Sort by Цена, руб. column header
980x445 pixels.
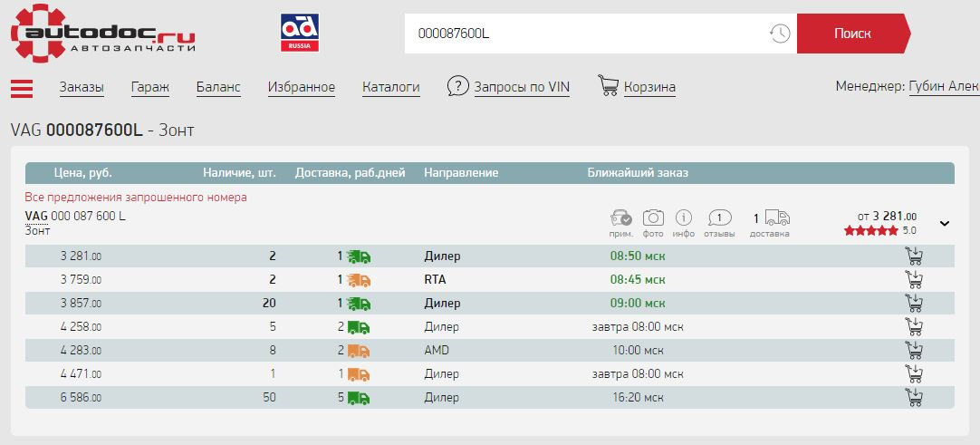click(82, 172)
